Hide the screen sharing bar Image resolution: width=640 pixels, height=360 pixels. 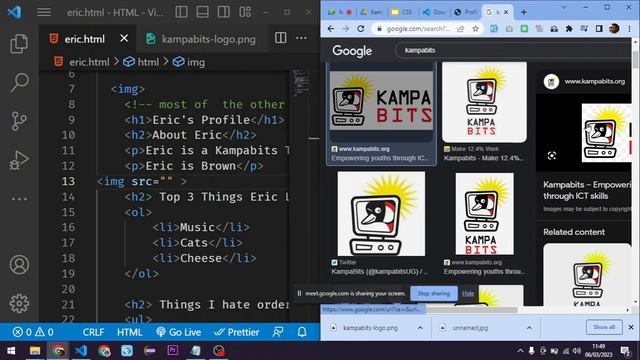(468, 293)
